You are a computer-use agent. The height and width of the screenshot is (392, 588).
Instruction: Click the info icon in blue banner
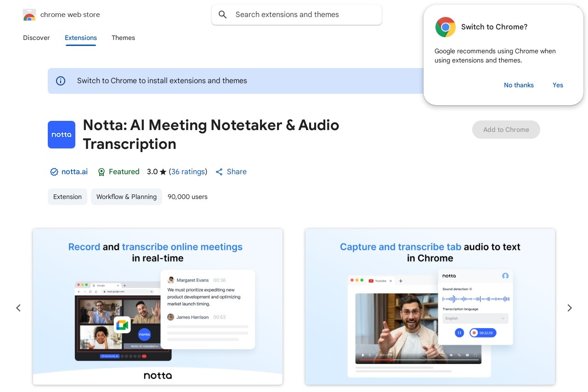tap(61, 81)
